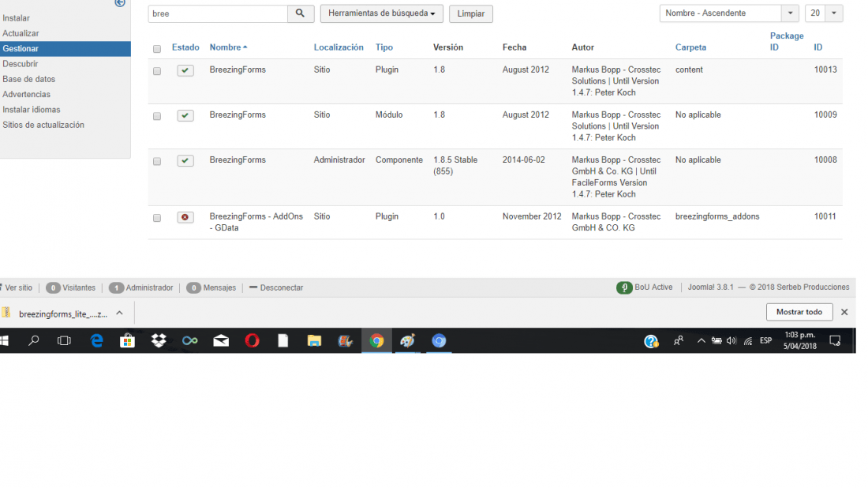Sort table by Nombre column
Image resolution: width=868 pixels, height=488 pixels.
[x=228, y=47]
